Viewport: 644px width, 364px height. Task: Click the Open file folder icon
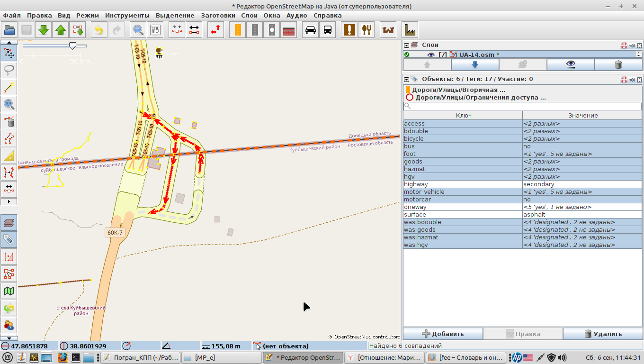tap(9, 30)
